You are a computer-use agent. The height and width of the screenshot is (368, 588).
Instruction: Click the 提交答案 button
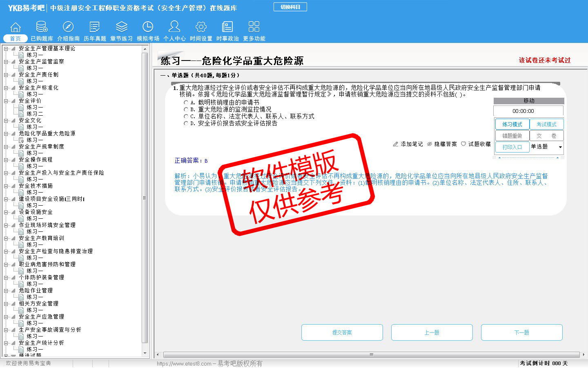[x=342, y=332]
